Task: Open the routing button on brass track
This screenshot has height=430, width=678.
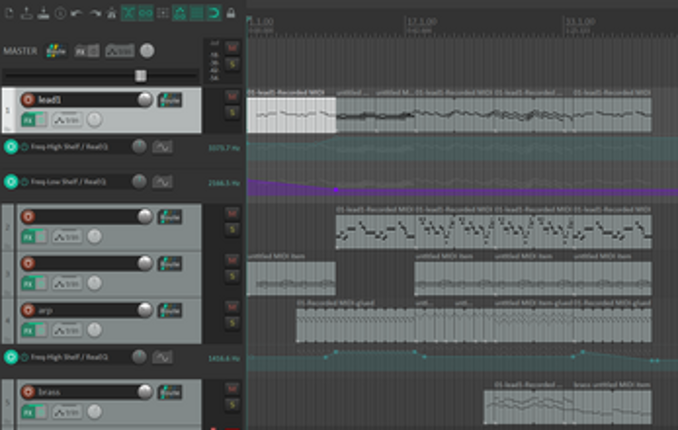Action: tap(170, 392)
